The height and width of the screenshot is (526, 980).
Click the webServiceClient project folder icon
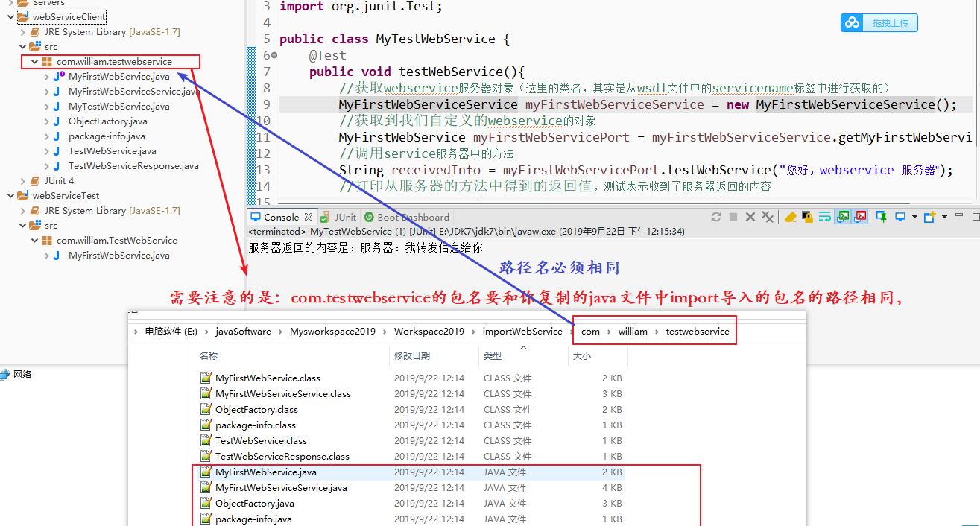click(x=23, y=17)
